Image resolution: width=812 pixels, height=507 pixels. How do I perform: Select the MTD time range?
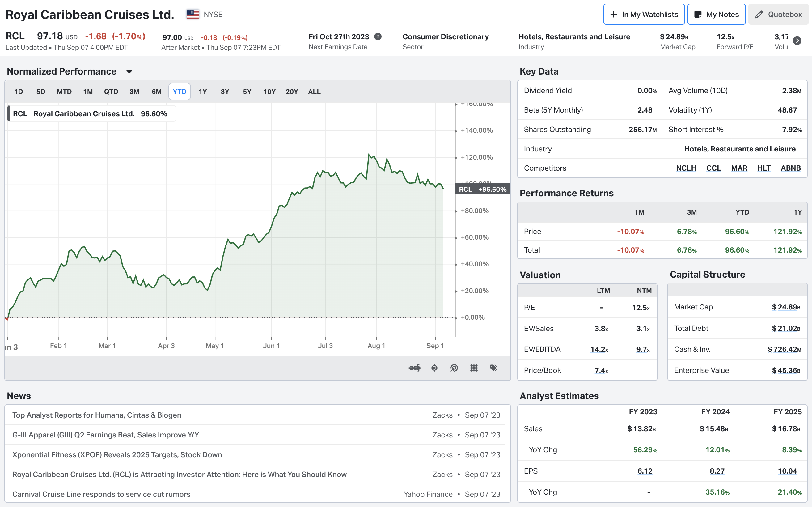click(x=64, y=92)
